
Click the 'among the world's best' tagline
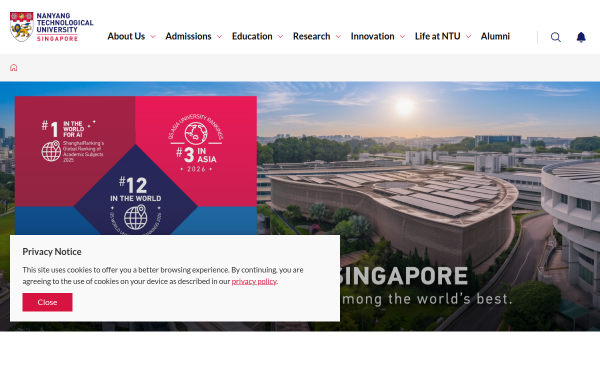coord(427,299)
